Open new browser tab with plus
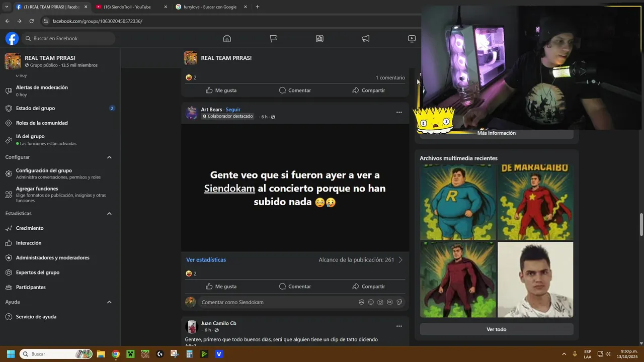The image size is (644, 362). (x=258, y=7)
